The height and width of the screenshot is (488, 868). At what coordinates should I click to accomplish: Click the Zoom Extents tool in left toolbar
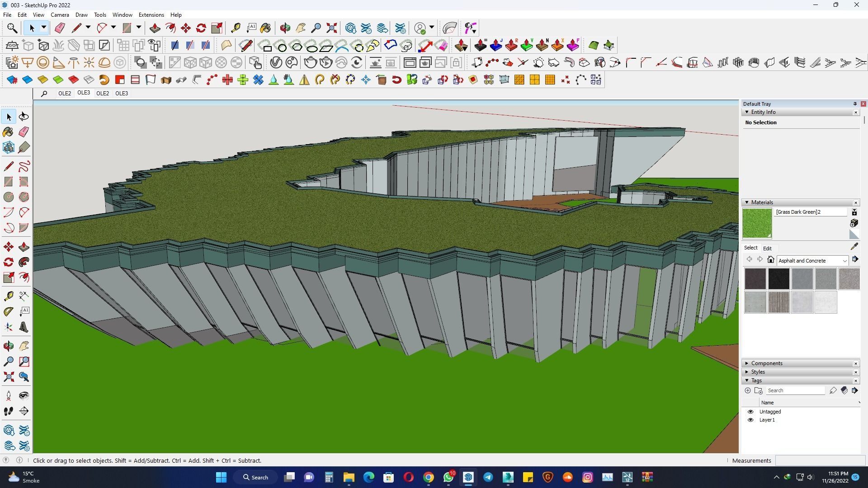tap(8, 377)
